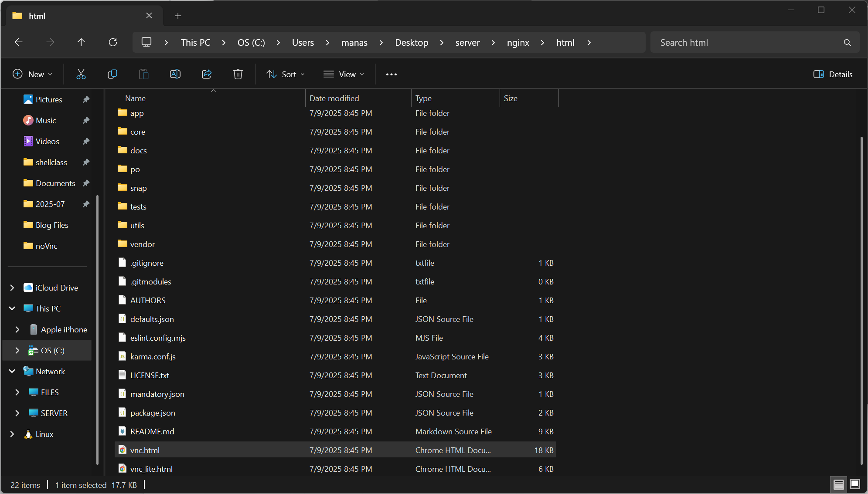
Task: Sort by the Type column header
Action: [456, 98]
